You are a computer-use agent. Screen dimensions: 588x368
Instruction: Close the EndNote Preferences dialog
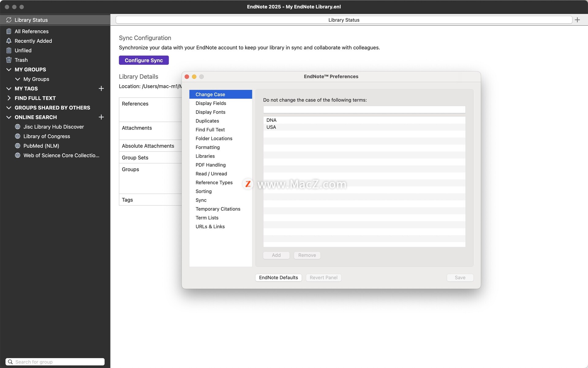click(187, 77)
